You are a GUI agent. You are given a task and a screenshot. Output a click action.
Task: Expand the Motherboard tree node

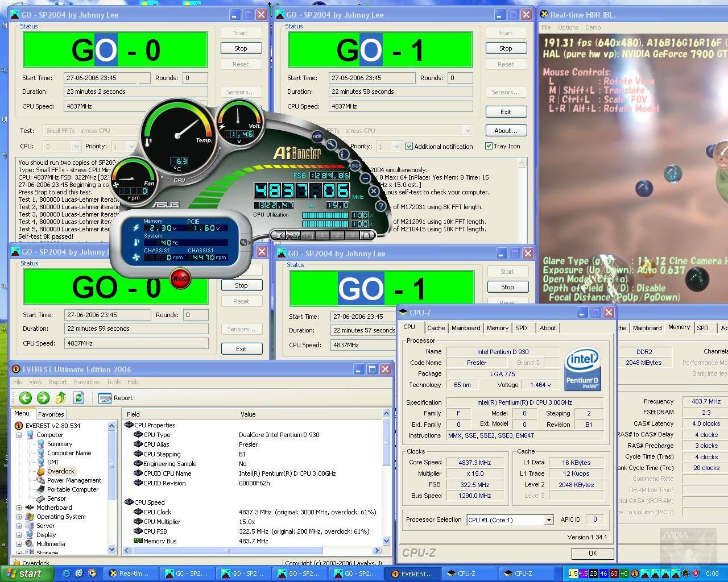click(19, 508)
